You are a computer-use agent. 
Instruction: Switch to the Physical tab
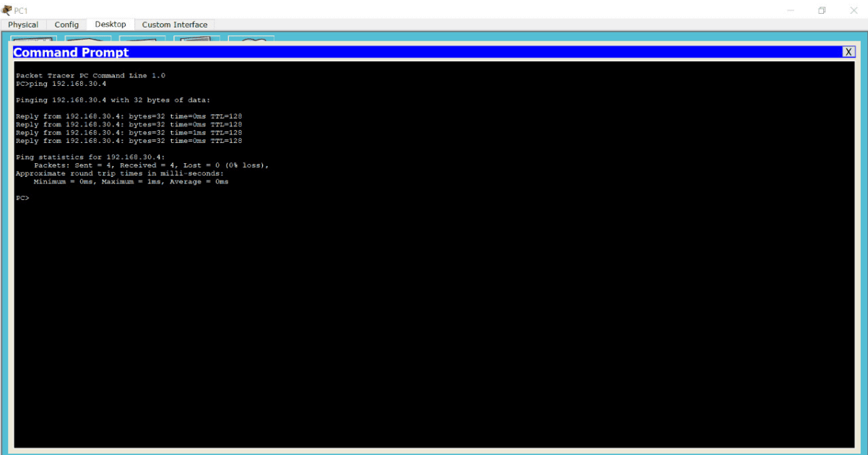[23, 25]
